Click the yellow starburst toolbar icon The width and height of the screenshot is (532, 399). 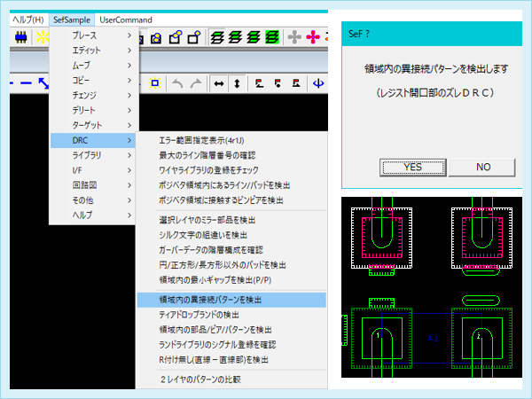[40, 37]
